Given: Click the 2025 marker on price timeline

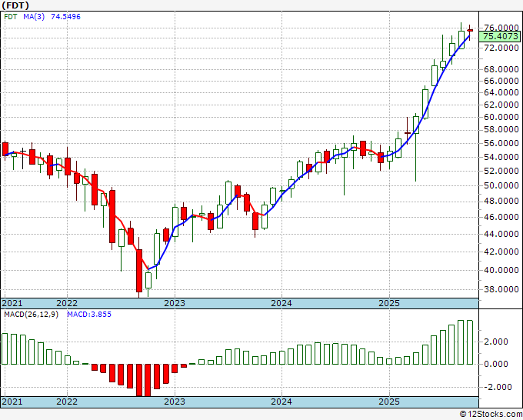Looking at the screenshot, I should [389, 303].
